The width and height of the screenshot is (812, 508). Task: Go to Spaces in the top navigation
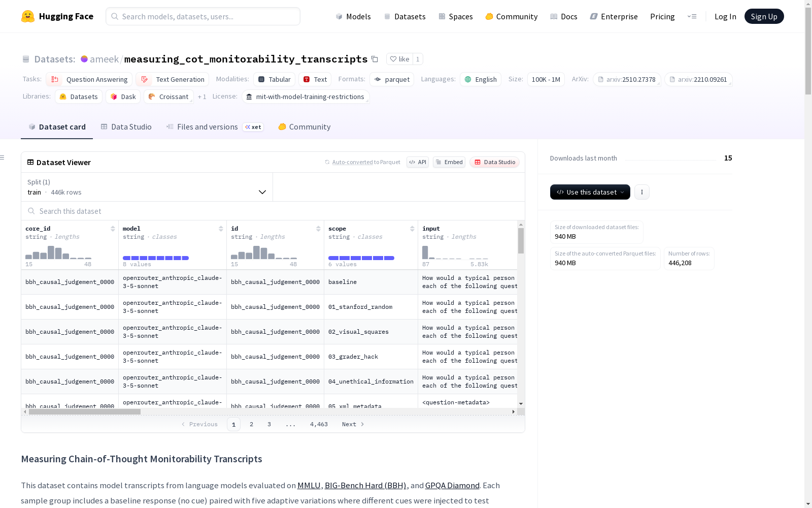[x=456, y=16]
